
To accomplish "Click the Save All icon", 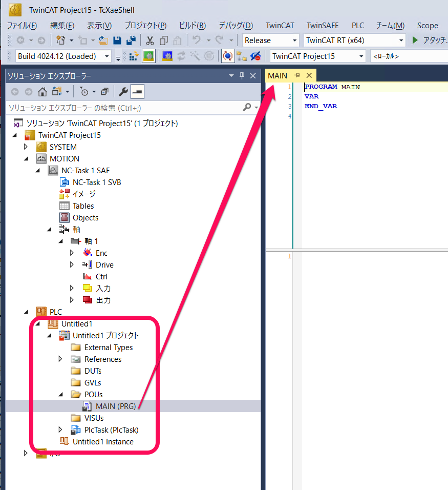I will [x=131, y=40].
